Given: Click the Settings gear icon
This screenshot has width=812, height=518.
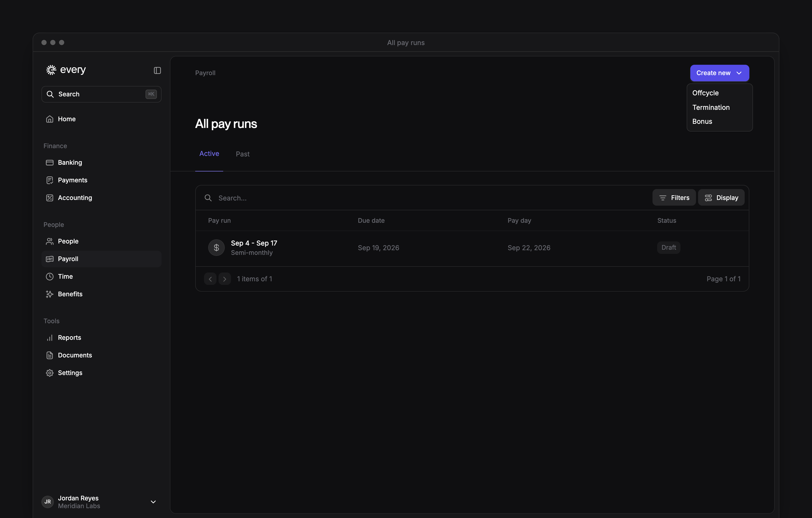Looking at the screenshot, I should pyautogui.click(x=49, y=373).
